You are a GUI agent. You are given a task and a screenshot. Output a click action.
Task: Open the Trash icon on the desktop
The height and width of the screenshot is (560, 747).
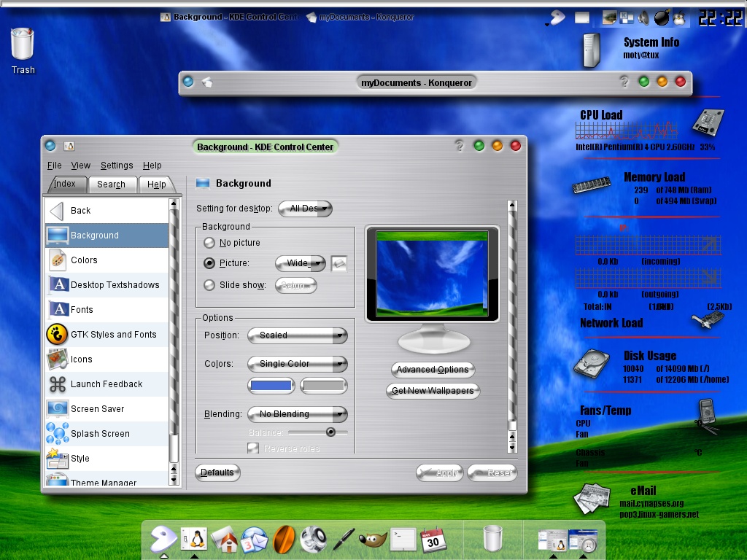(22, 44)
